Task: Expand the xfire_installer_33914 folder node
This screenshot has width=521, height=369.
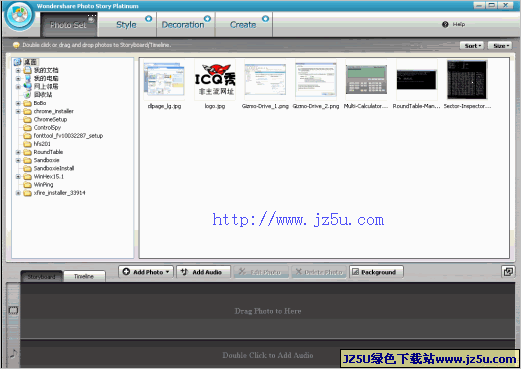Action: click(18, 193)
